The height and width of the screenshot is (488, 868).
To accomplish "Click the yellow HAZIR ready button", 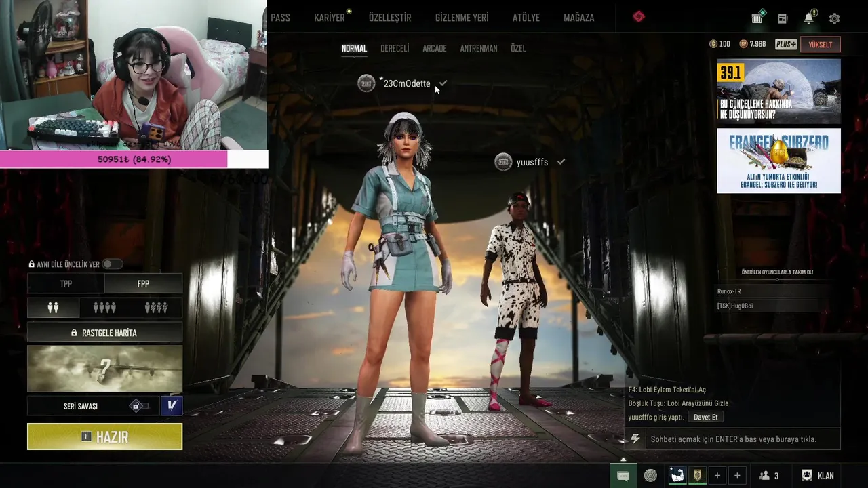I will coord(104,436).
